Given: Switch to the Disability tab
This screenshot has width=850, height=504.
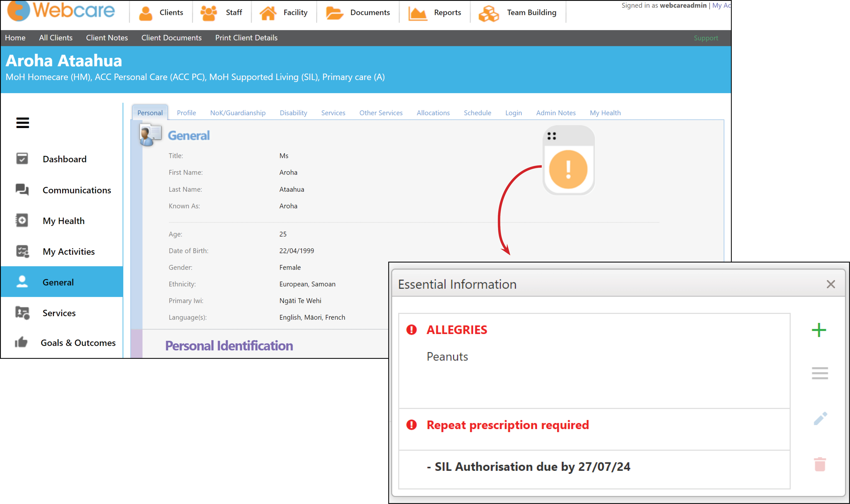Looking at the screenshot, I should pos(293,113).
